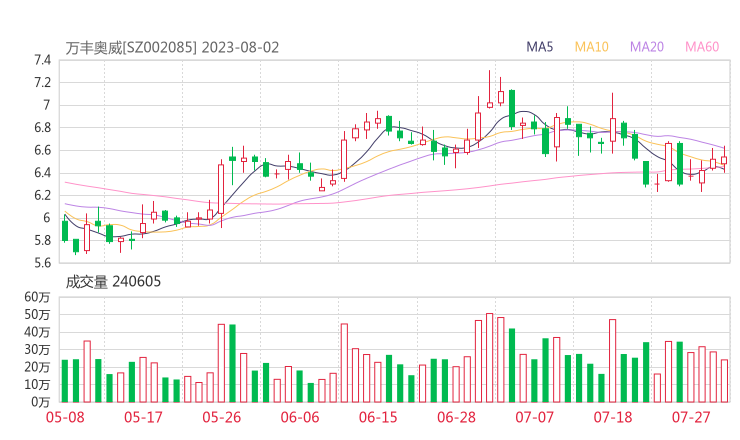Click the 6.4 price axis label
This screenshot has width=740, height=440.
click(x=42, y=173)
